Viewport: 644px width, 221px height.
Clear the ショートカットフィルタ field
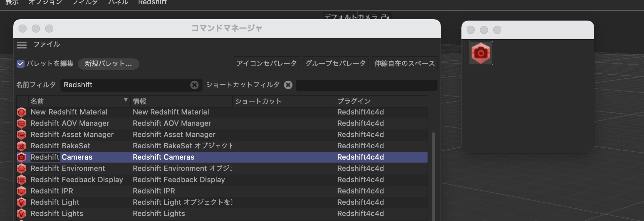(x=288, y=85)
